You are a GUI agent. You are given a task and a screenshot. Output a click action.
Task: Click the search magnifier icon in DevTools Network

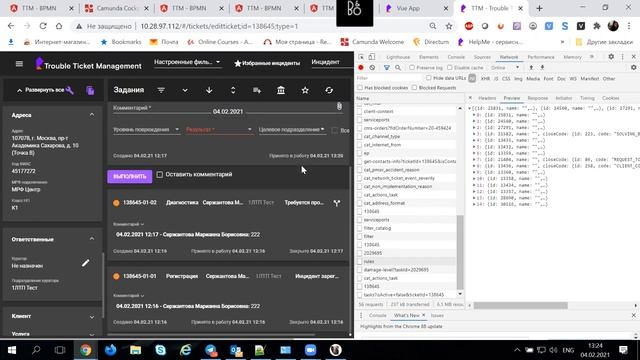click(398, 67)
